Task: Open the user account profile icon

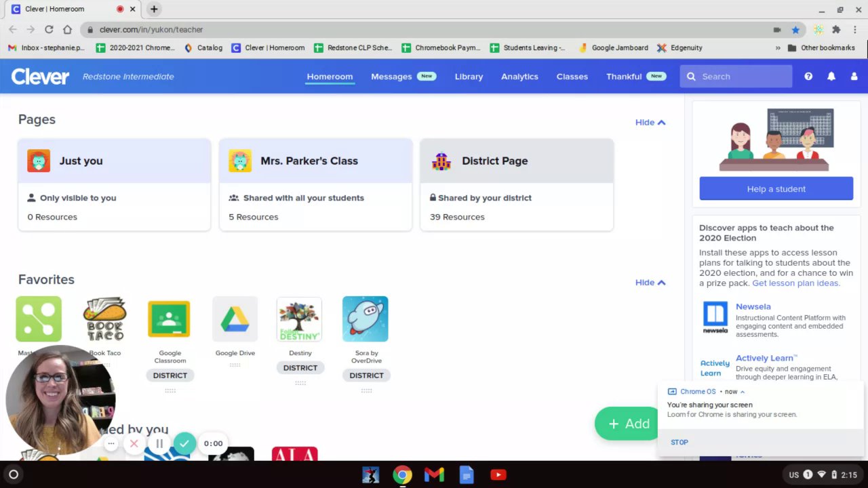Action: [854, 77]
